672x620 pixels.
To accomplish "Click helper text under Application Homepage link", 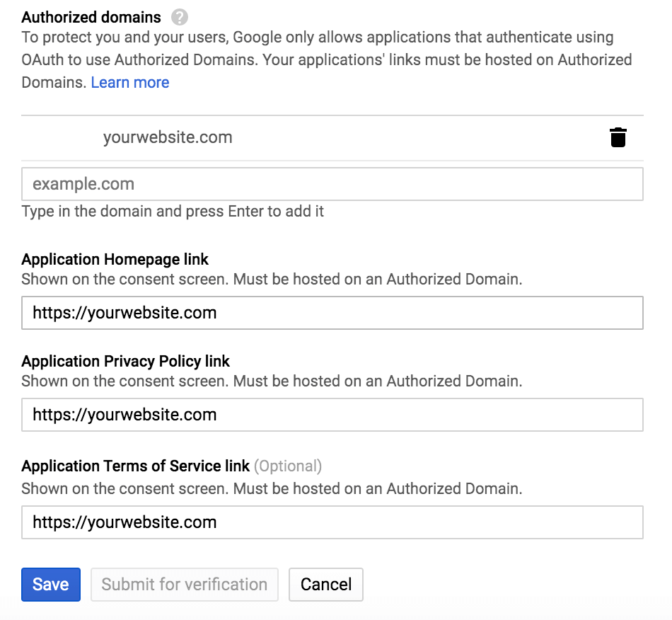I will point(272,279).
